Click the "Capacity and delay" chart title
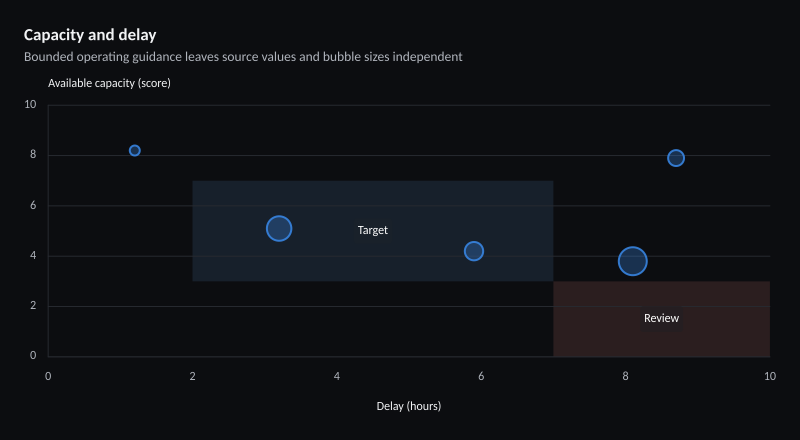This screenshot has height=440, width=800. pos(90,35)
